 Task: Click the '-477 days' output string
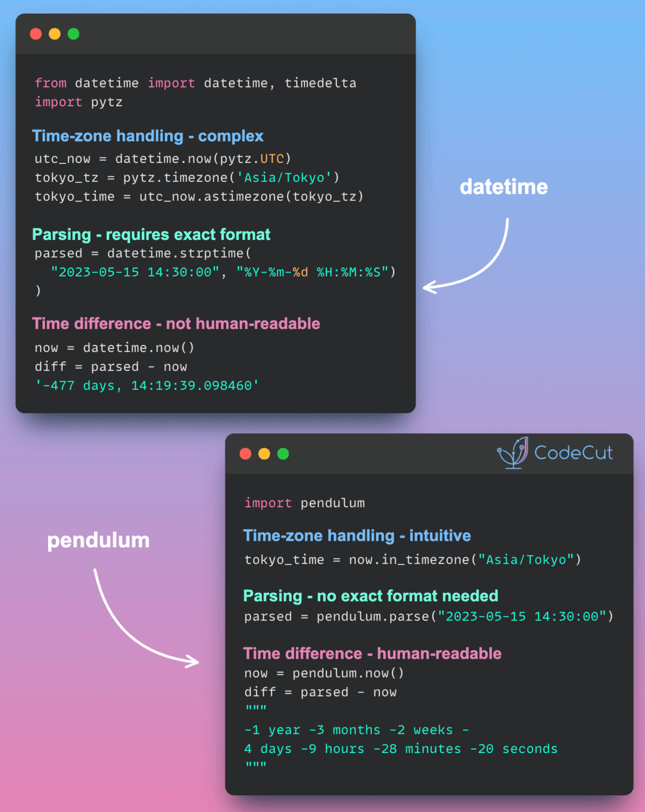pyautogui.click(x=147, y=385)
